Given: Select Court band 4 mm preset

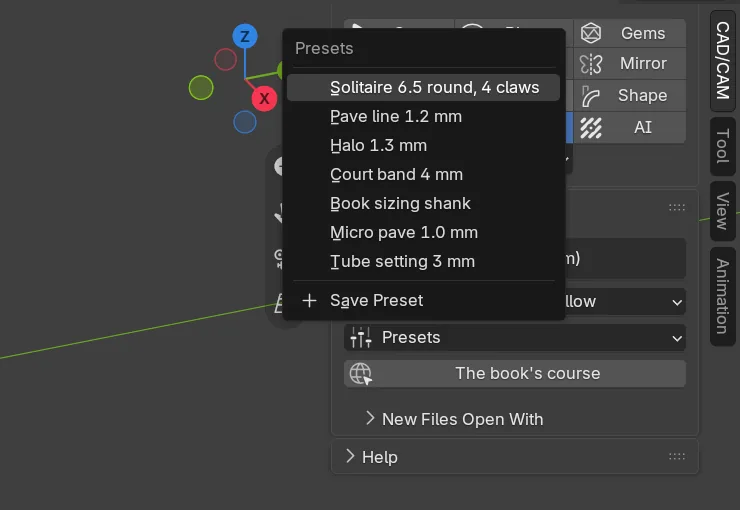Looking at the screenshot, I should pyautogui.click(x=423, y=175).
